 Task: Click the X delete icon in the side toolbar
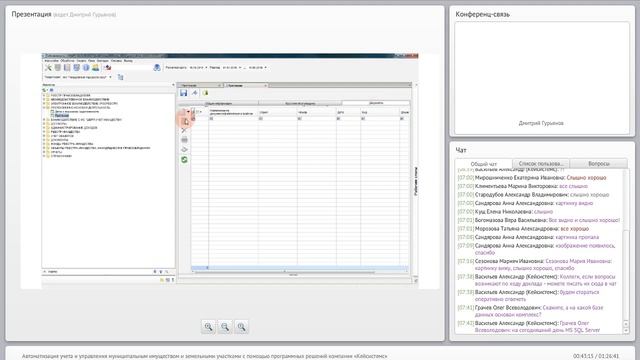[x=184, y=131]
